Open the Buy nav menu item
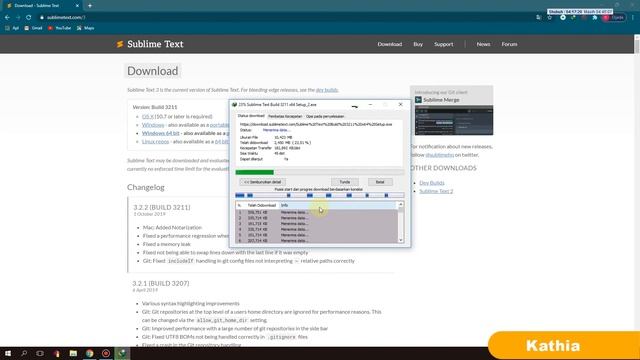Screen dimensions: 640x360 click(x=418, y=44)
